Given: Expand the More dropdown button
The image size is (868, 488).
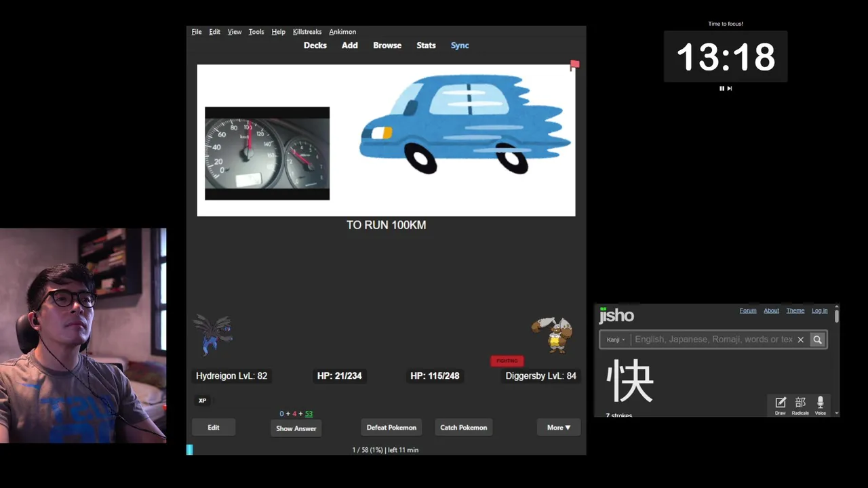Looking at the screenshot, I should (559, 428).
